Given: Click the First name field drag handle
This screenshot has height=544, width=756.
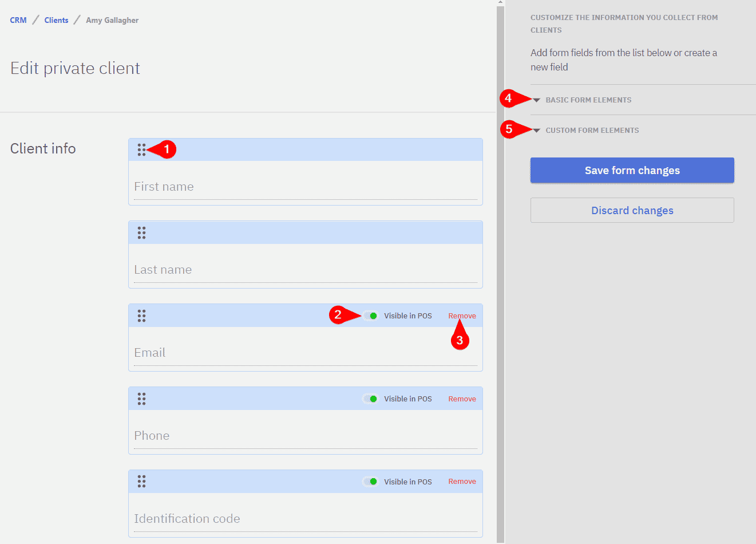Looking at the screenshot, I should point(141,150).
